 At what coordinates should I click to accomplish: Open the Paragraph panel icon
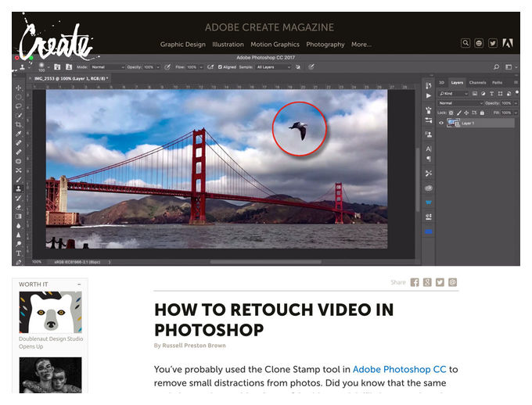click(429, 159)
